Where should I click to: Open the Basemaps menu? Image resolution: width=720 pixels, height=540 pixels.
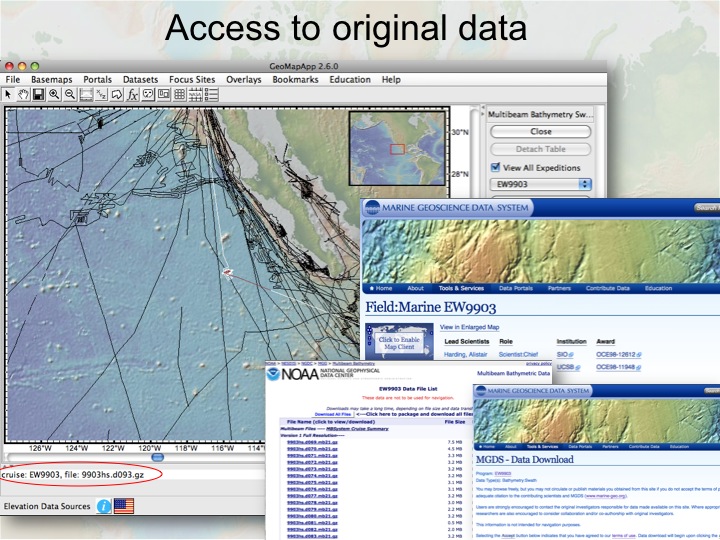pyautogui.click(x=51, y=79)
